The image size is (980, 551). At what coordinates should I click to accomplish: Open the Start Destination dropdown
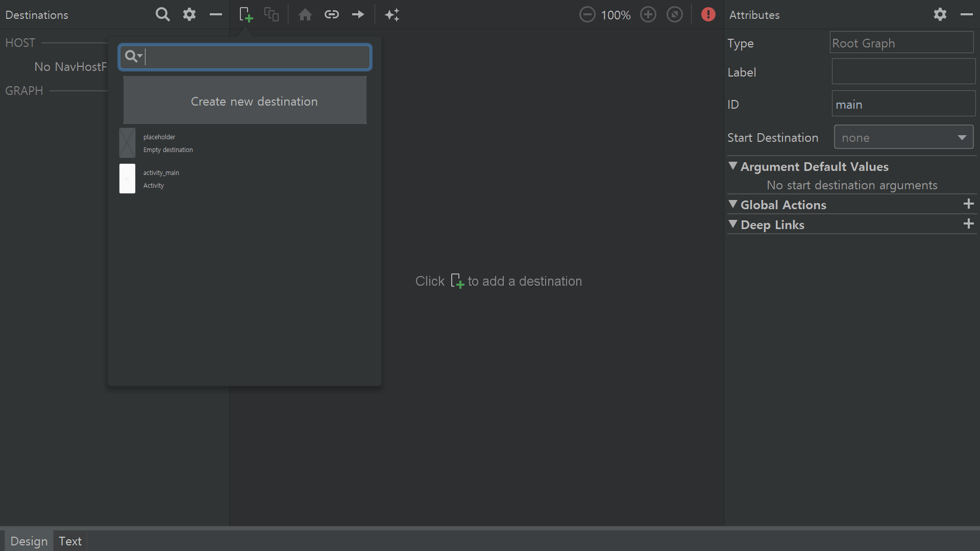[903, 138]
